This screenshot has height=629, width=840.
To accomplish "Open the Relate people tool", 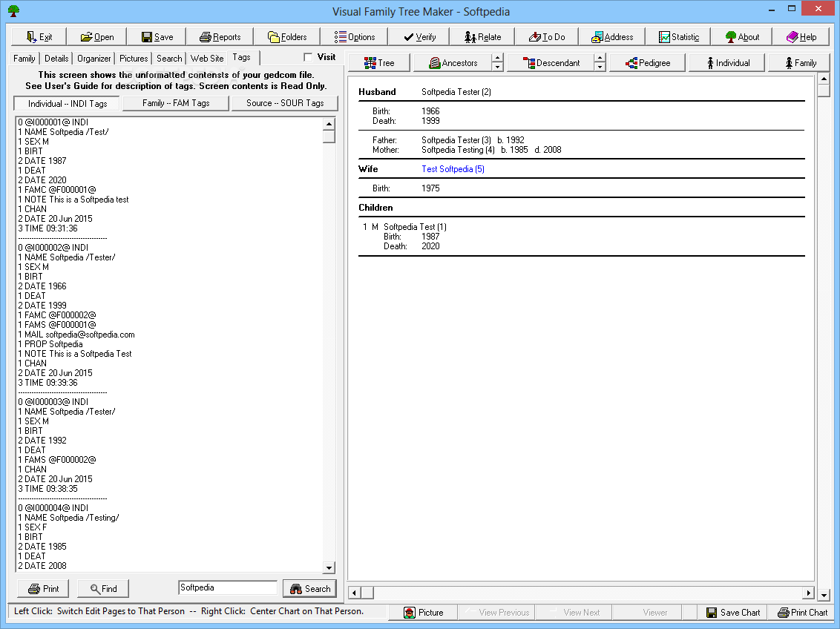I will (x=482, y=37).
